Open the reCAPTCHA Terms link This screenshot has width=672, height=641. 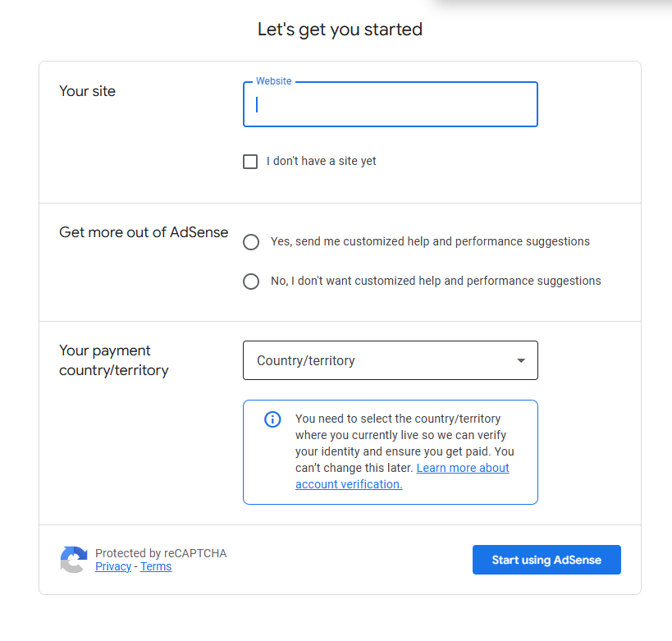(156, 566)
